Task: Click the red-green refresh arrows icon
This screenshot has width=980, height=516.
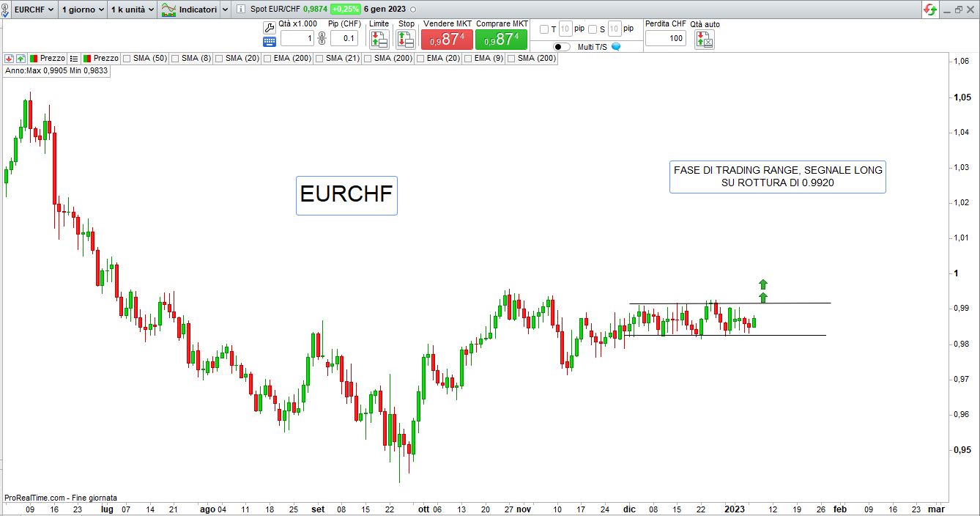Action: (930, 10)
